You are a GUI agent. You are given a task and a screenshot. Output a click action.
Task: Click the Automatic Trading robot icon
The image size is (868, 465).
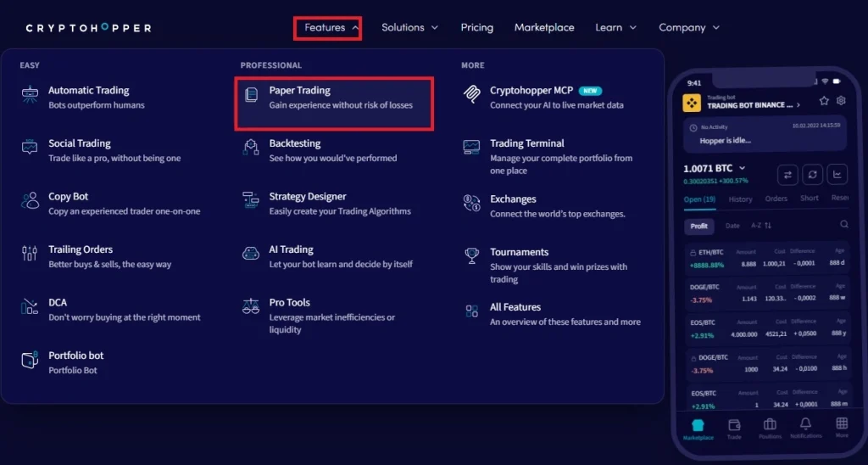click(30, 94)
